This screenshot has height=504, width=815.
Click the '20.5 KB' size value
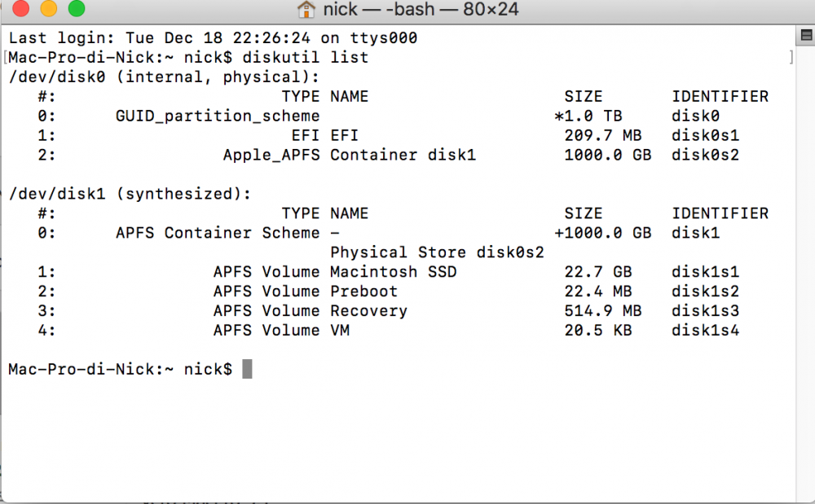coord(598,330)
